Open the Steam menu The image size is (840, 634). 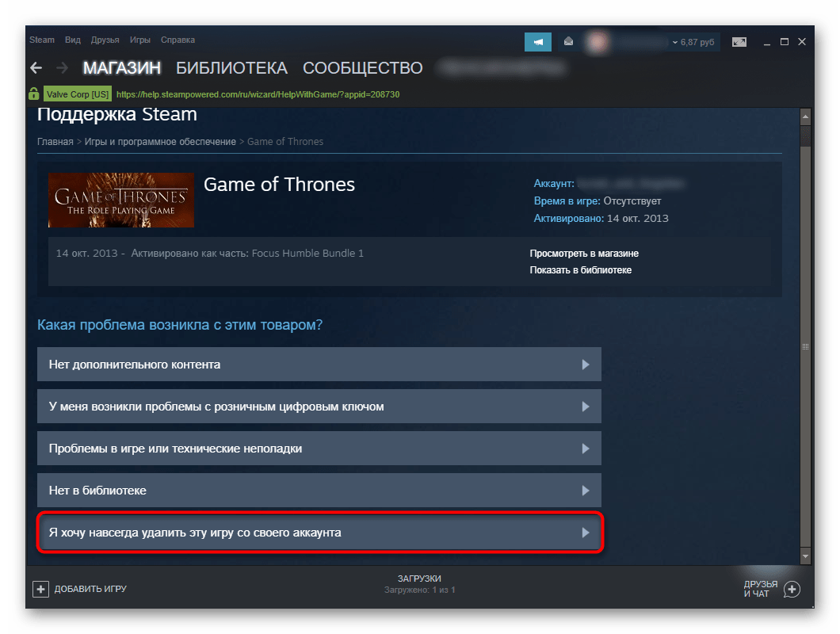pyautogui.click(x=42, y=40)
